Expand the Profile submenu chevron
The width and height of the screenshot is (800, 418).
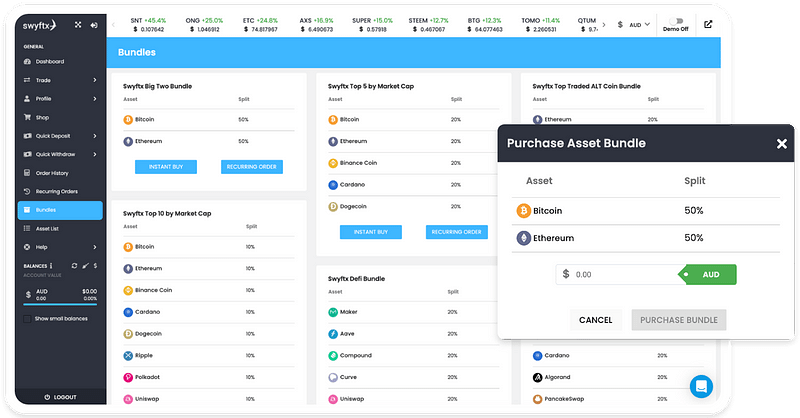click(95, 99)
